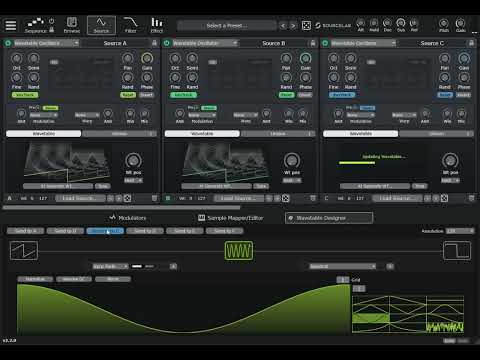This screenshot has width=480, height=360.
Task: Switch to the Effect page
Action: 157,25
